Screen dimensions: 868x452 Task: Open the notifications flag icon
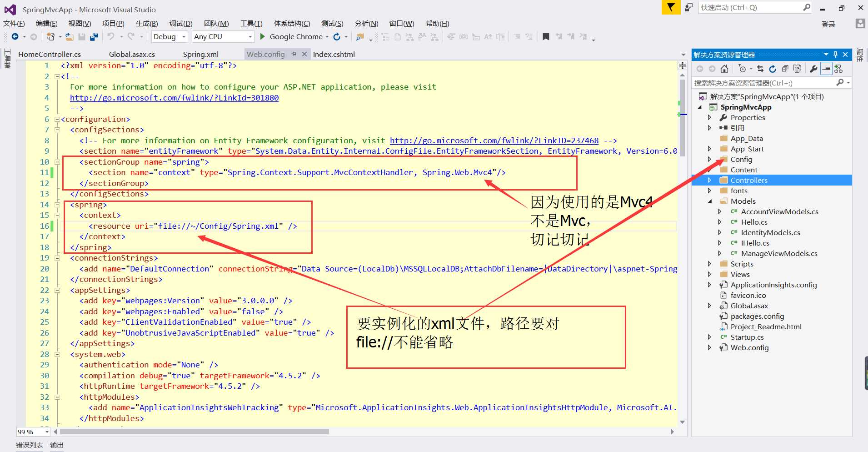pos(671,7)
